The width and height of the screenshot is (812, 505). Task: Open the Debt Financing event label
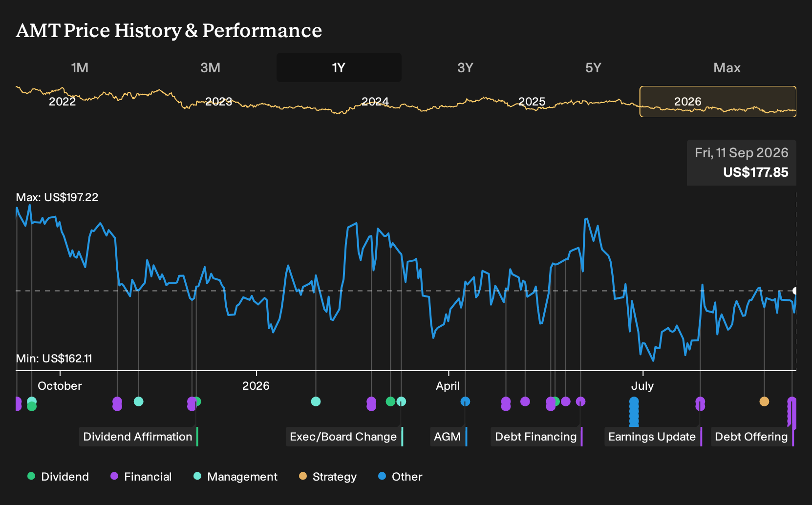point(536,437)
